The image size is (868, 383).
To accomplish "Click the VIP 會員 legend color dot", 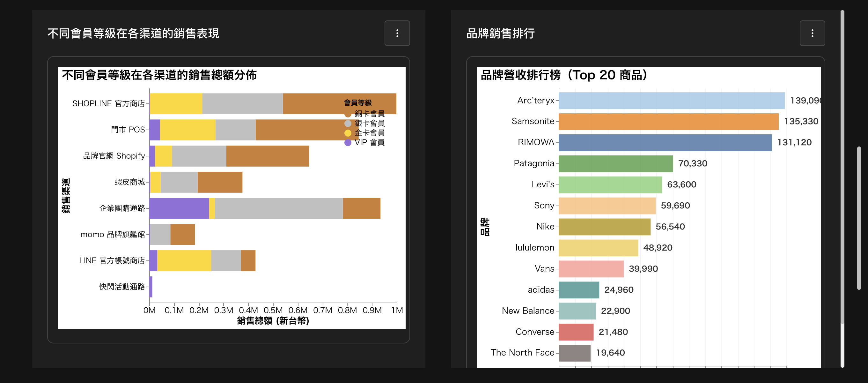I will [x=348, y=142].
